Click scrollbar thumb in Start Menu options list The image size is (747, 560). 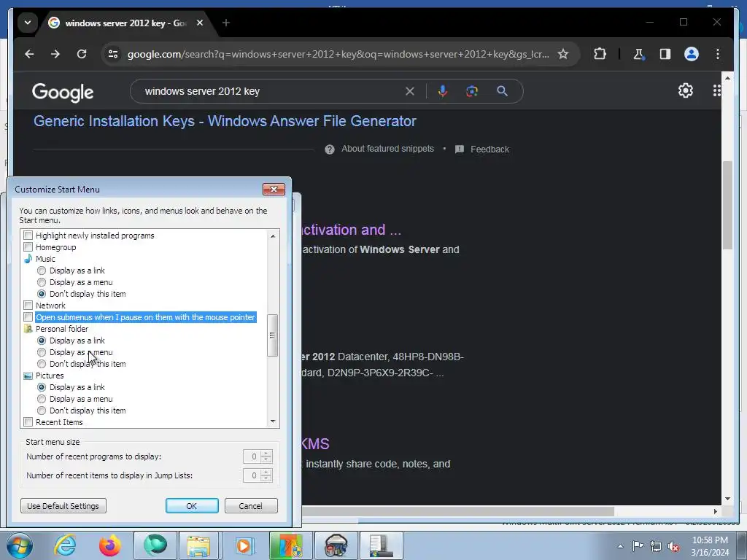pyautogui.click(x=273, y=335)
